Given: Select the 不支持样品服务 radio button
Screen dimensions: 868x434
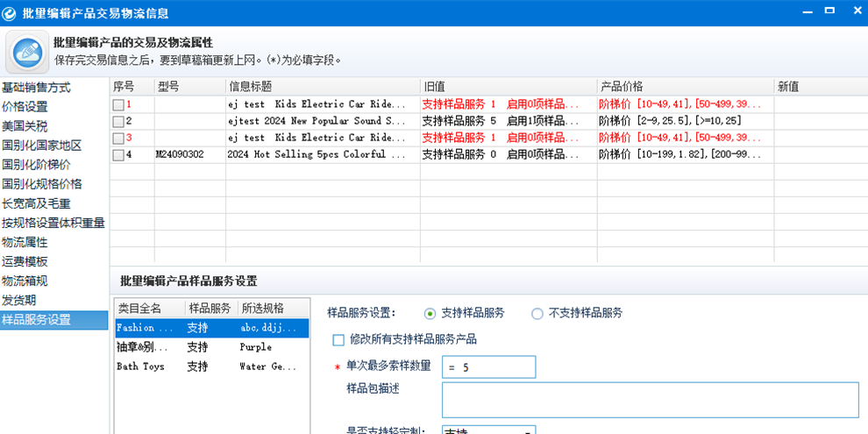Looking at the screenshot, I should [537, 314].
